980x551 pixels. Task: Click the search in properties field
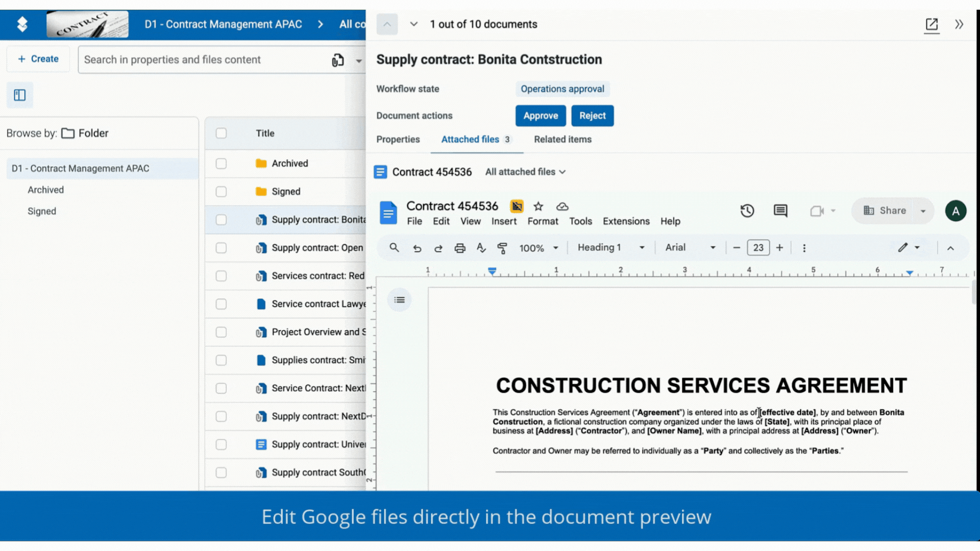[x=204, y=60]
